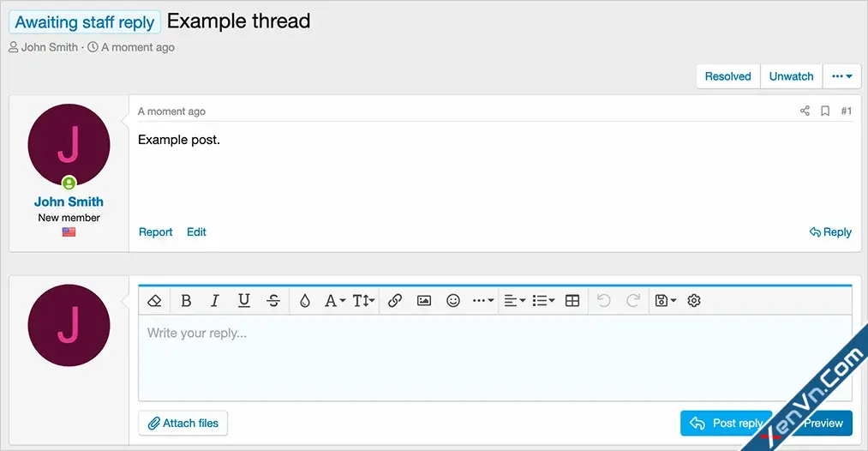The height and width of the screenshot is (451, 868).
Task: Expand the font size dropdown
Action: tap(363, 300)
